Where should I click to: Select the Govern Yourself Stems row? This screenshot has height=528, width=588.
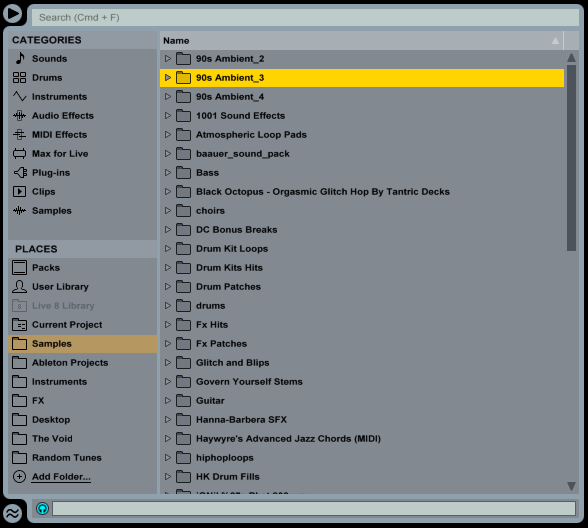click(362, 382)
